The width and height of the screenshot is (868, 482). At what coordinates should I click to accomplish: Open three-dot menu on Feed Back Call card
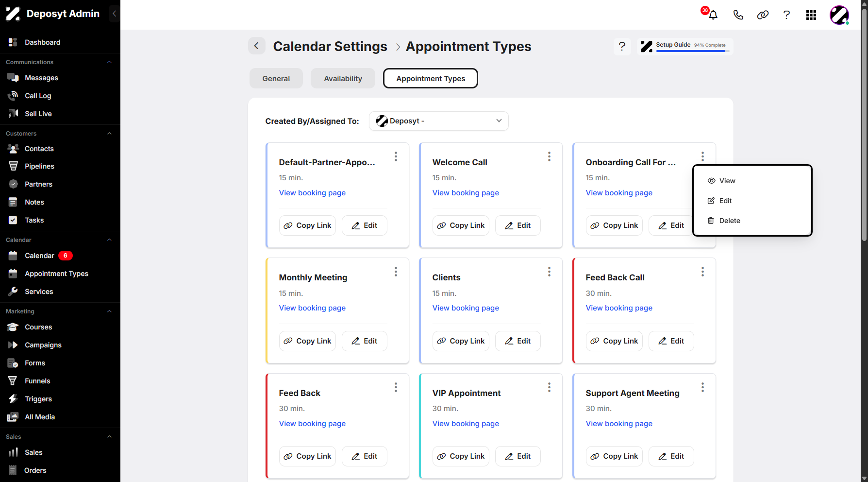(x=702, y=272)
